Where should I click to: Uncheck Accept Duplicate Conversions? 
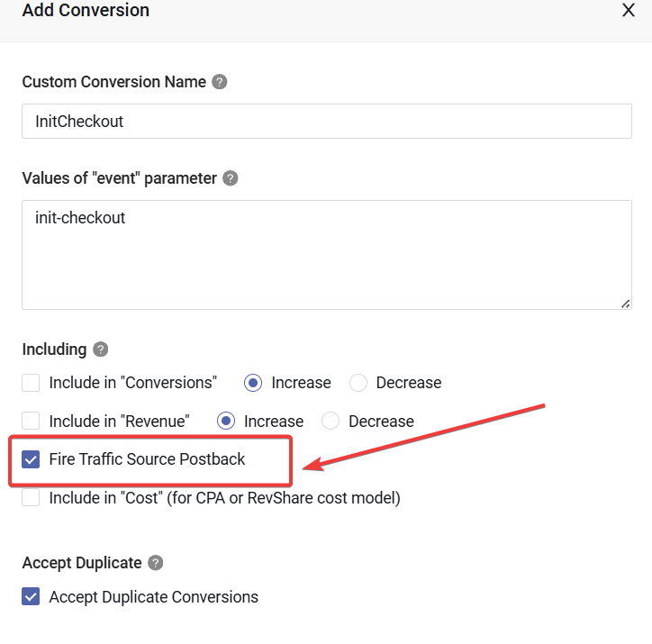click(32, 597)
